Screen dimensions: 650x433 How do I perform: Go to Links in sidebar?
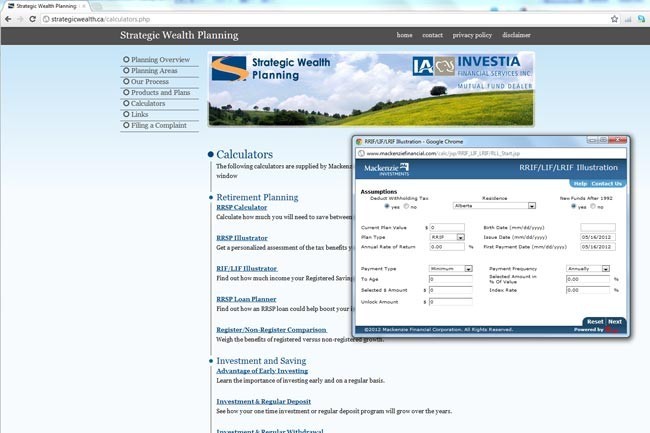coord(139,114)
